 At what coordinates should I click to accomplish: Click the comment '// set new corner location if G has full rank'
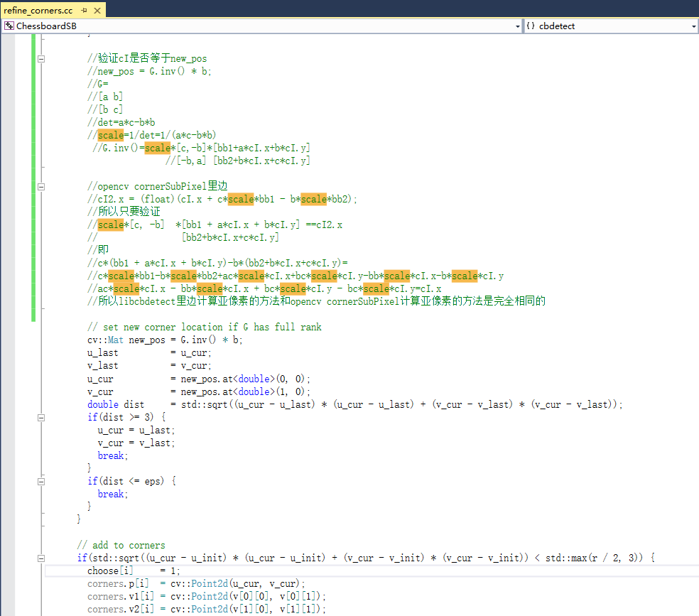tap(204, 327)
